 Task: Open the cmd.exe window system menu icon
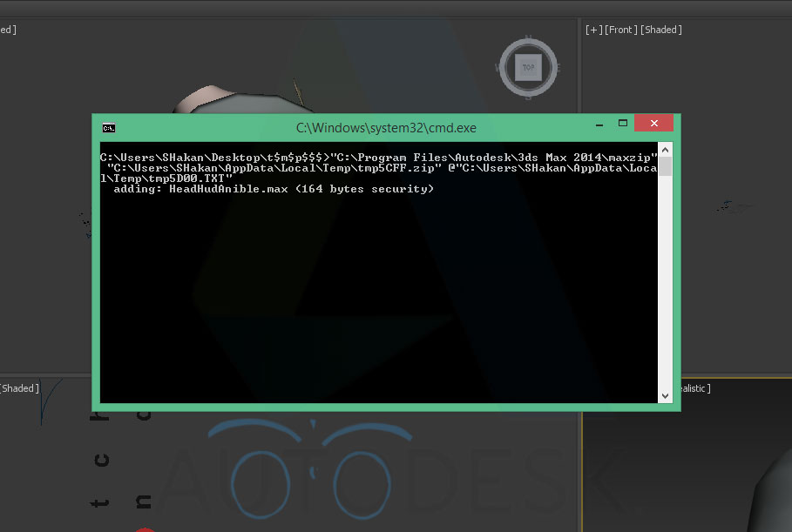[x=109, y=128]
